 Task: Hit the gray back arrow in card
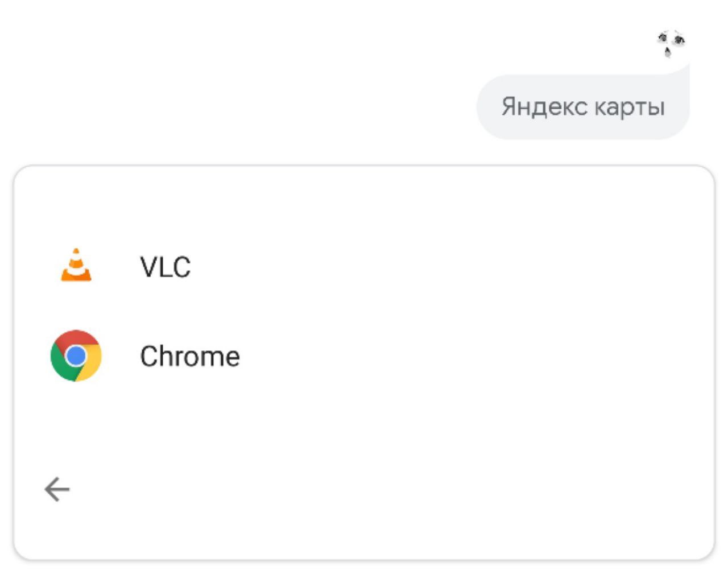pyautogui.click(x=57, y=489)
